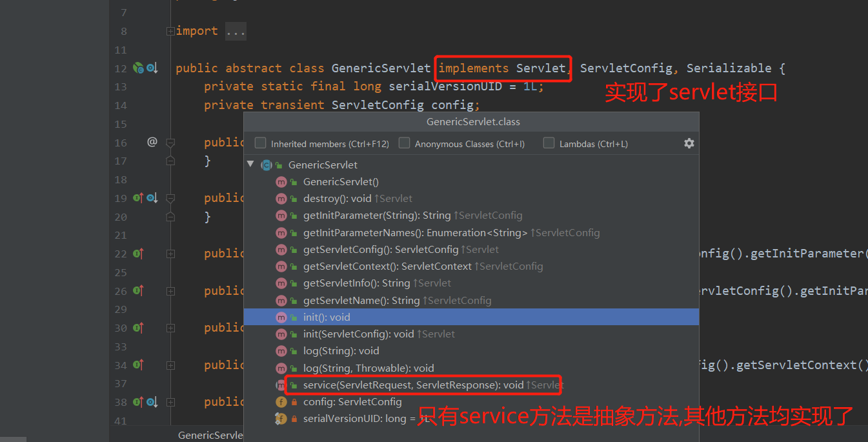Select getInitParameter(String): String row
868x442 pixels.
click(471, 216)
